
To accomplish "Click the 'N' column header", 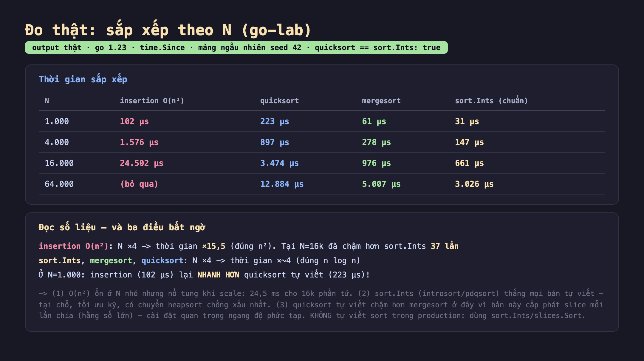I will click(x=47, y=101).
